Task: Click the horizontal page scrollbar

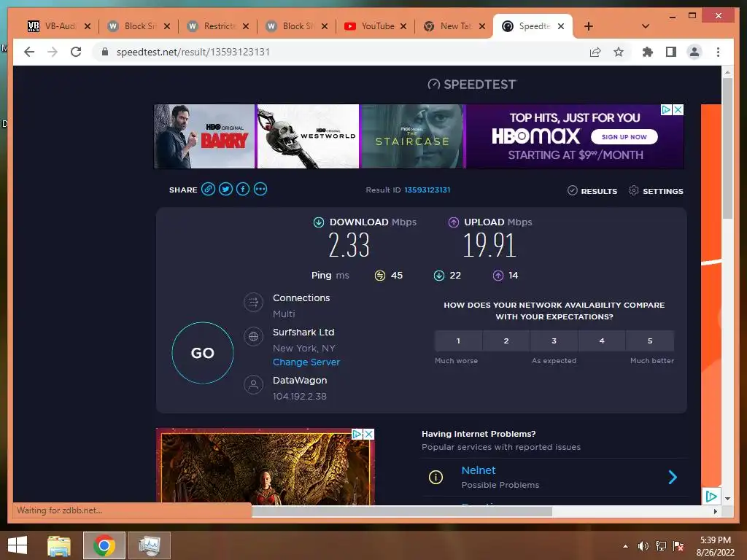Action: [402, 511]
